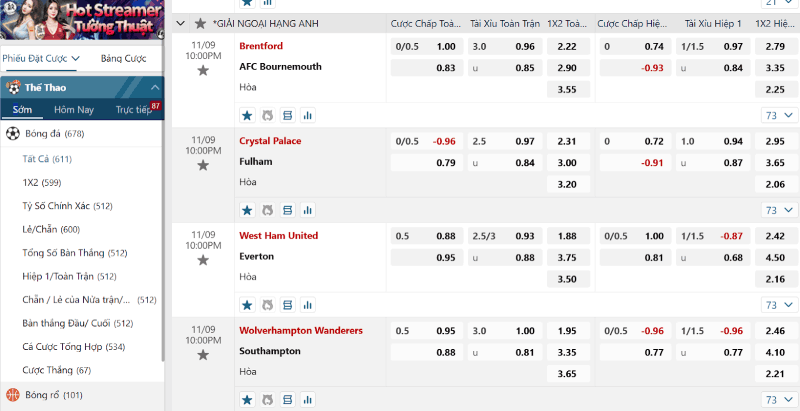Viewport: 800px width, 411px height.
Task: Open the statistics chart icon under Wolverhampton Wanderers
Action: 308,399
